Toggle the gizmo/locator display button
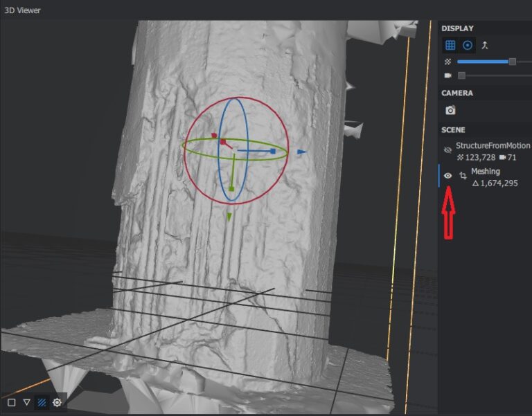 coord(468,45)
